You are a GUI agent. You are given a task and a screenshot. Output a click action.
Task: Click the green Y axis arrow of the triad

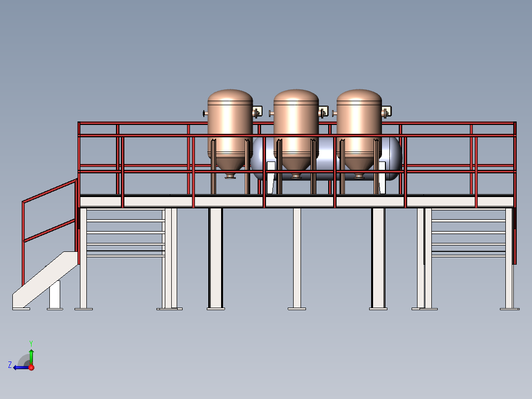(x=31, y=357)
